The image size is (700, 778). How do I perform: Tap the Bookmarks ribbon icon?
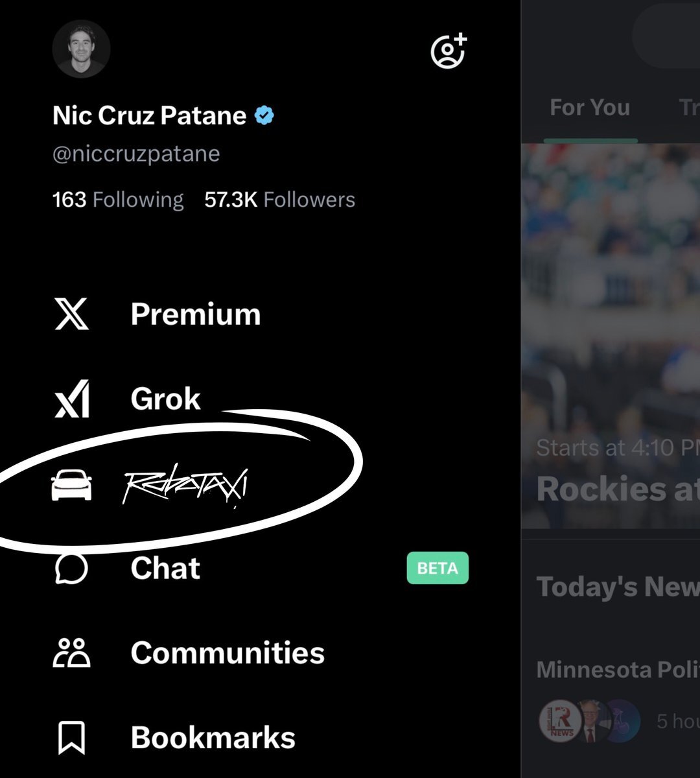71,738
